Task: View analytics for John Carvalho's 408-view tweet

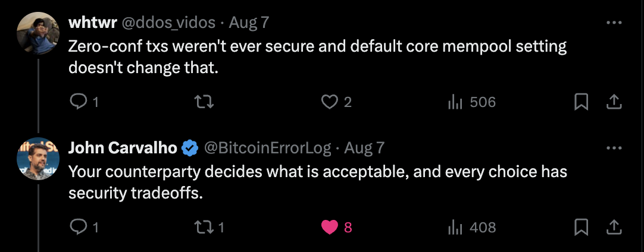Action: pos(455,226)
